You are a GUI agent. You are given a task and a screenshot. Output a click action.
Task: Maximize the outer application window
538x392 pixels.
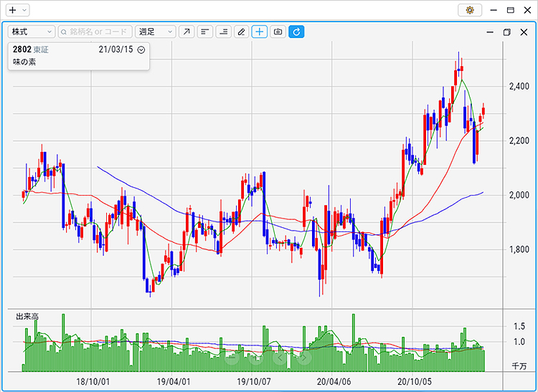511,10
